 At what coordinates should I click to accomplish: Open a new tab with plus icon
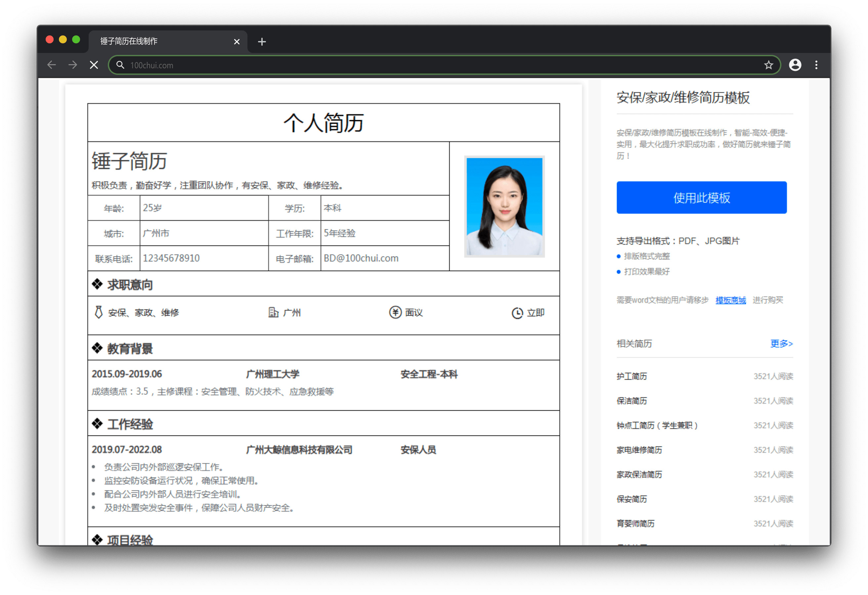[262, 41]
